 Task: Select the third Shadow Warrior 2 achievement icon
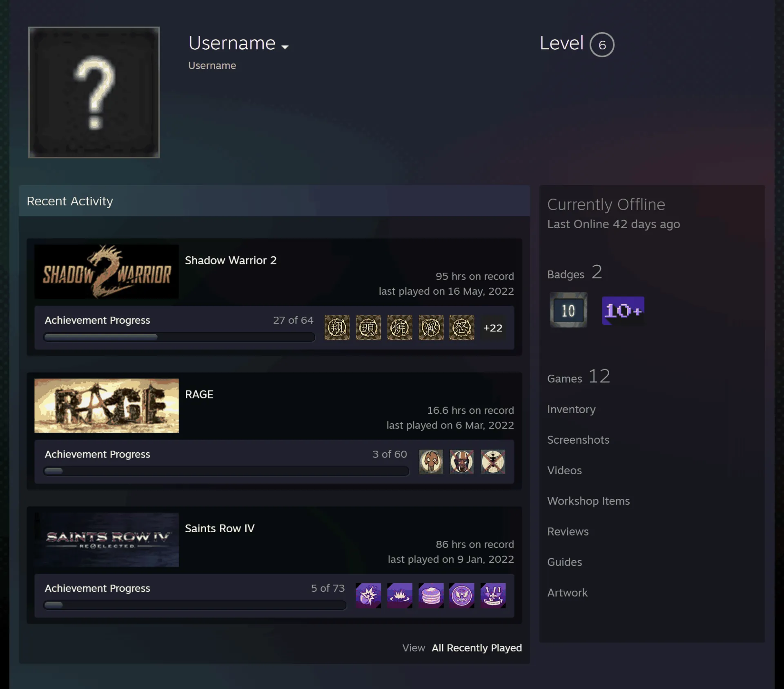(x=399, y=327)
